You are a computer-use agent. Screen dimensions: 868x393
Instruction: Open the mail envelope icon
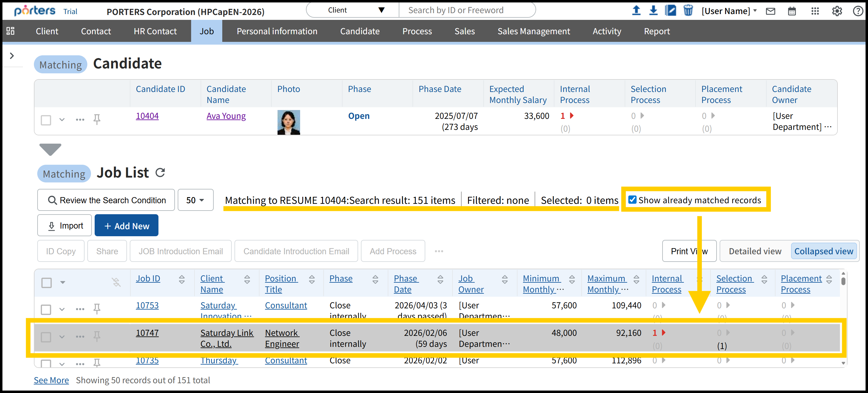coord(770,12)
